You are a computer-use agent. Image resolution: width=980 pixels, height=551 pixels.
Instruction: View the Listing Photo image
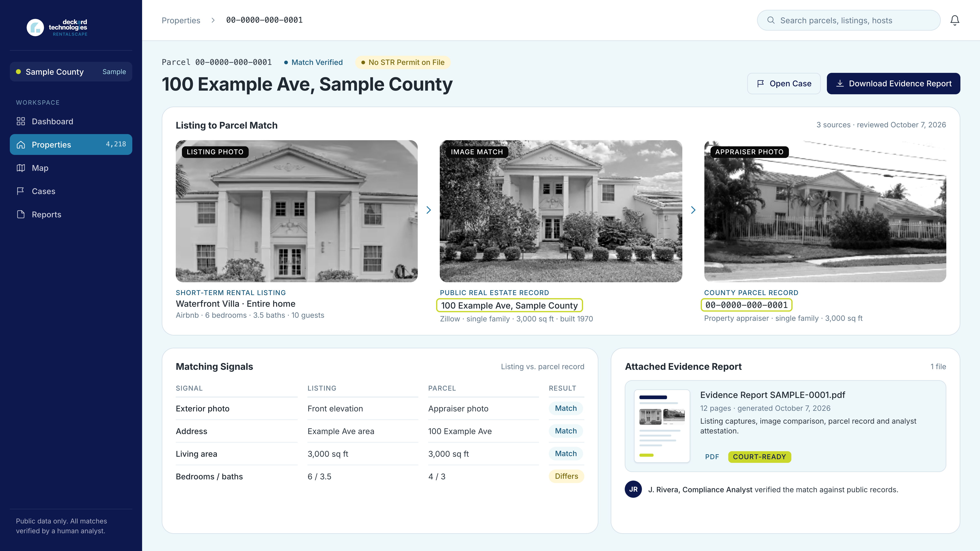pos(296,211)
